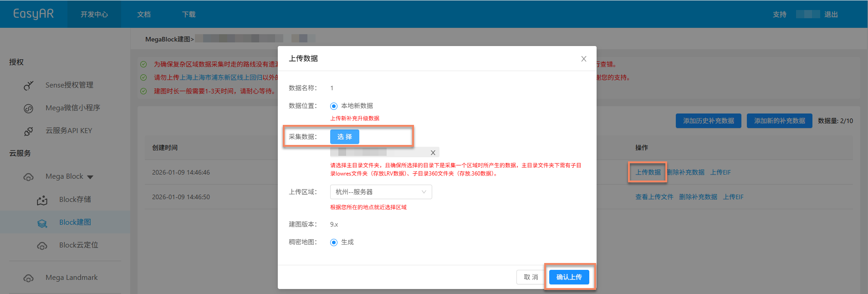Click the EasyAR logo

click(x=33, y=14)
